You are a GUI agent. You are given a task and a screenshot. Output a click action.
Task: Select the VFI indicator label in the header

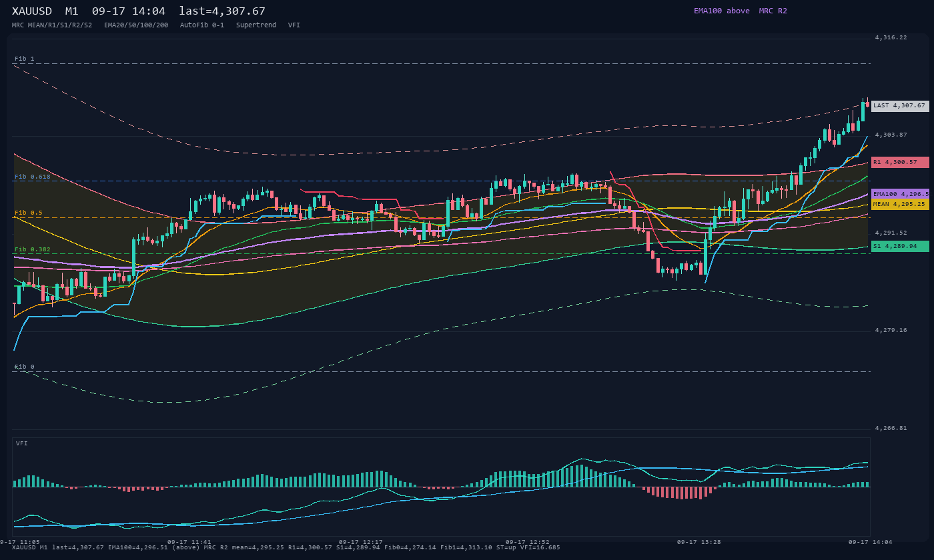294,25
